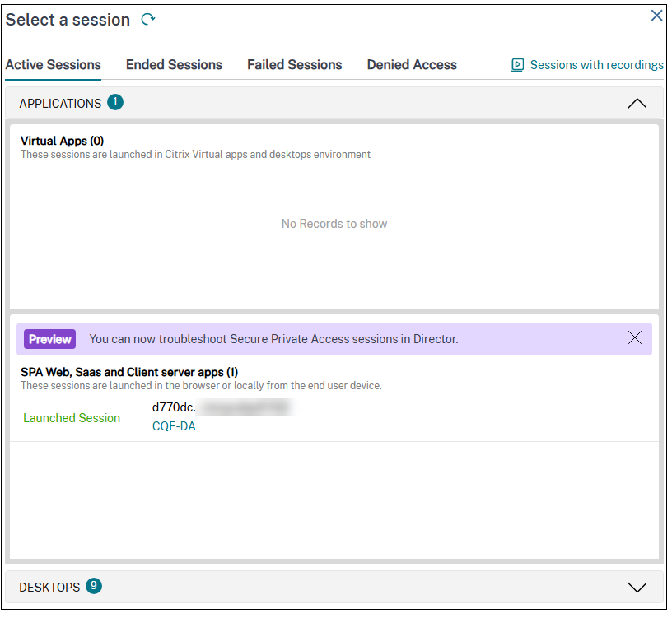Click the DESKTOPS section title
This screenshot has height=618, width=672.
pos(49,588)
